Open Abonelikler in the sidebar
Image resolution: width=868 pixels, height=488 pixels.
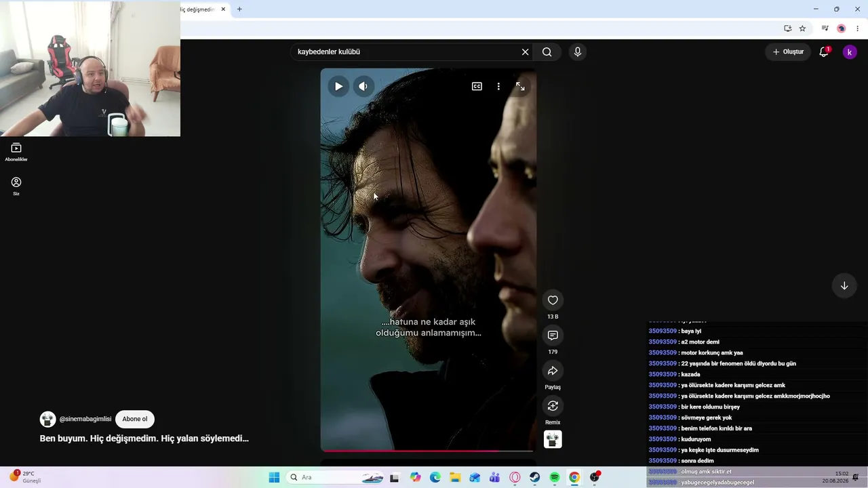tap(16, 152)
